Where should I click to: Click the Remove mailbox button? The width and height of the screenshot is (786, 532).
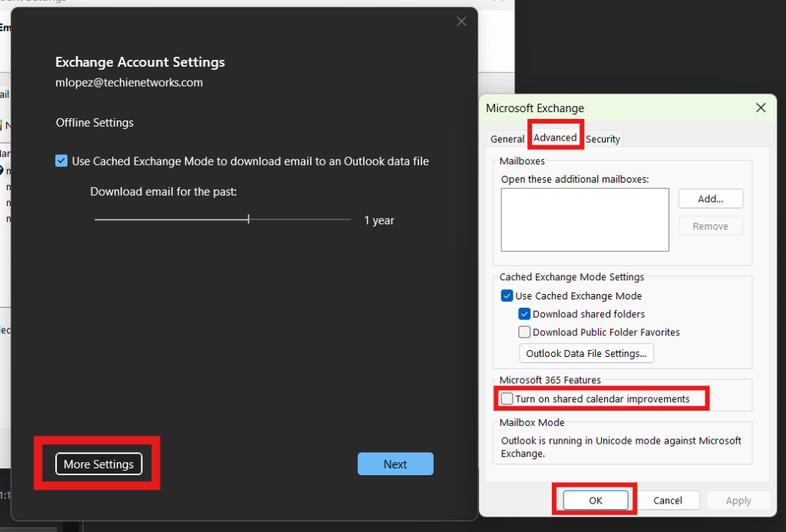pos(711,226)
